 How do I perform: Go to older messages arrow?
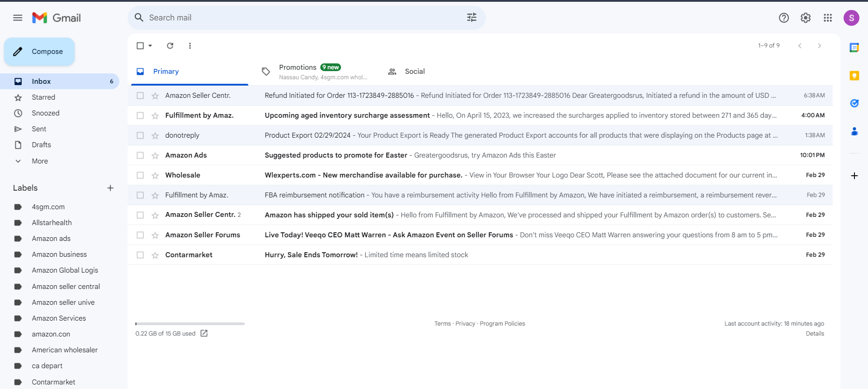(820, 46)
